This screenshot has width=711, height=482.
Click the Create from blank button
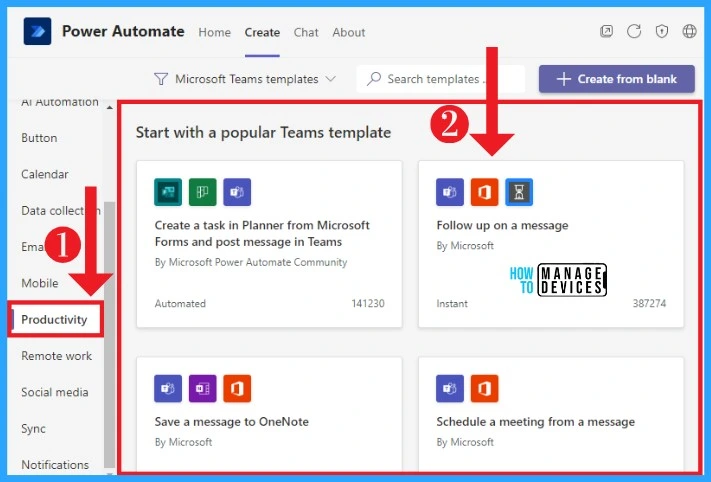[x=617, y=79]
